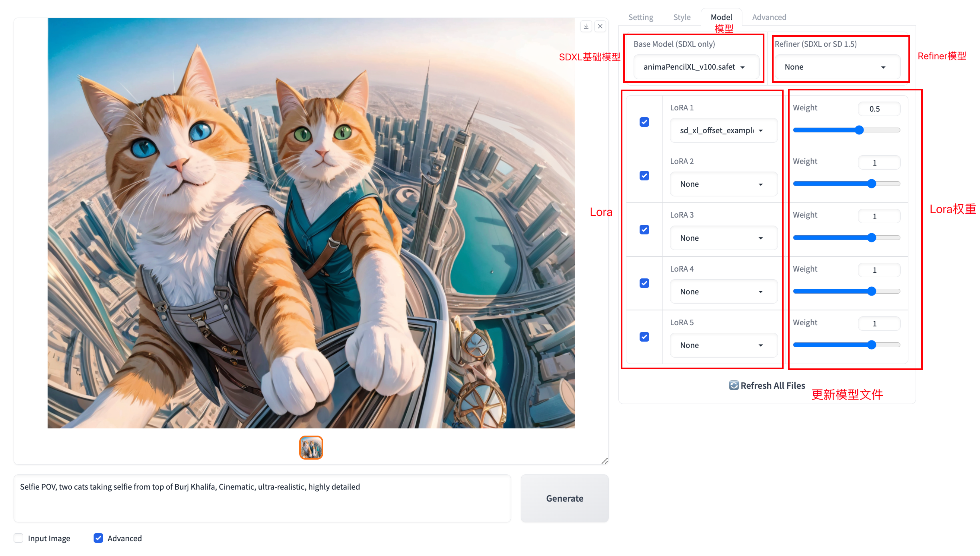Click the download image icon
Viewport: 980px width, 556px height.
(586, 26)
